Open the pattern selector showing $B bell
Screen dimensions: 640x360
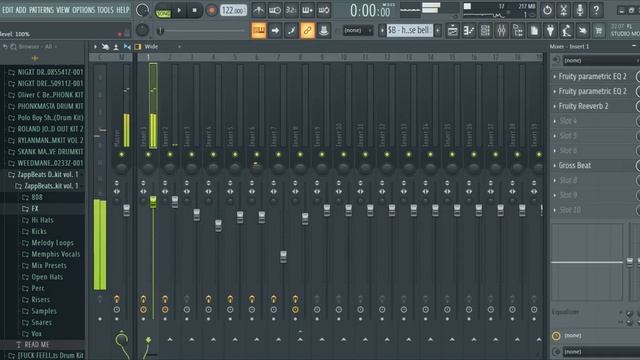point(409,31)
